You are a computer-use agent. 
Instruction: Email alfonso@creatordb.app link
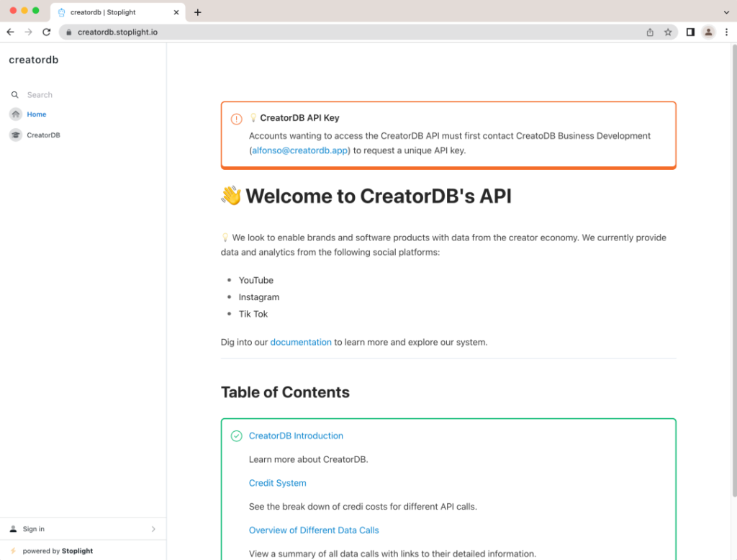click(299, 150)
